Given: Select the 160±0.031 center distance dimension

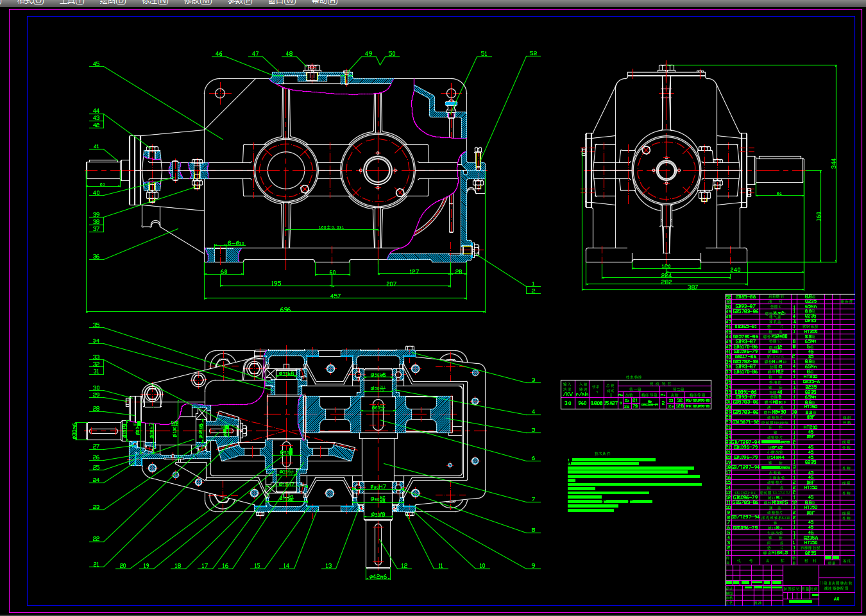Looking at the screenshot, I should click(331, 227).
